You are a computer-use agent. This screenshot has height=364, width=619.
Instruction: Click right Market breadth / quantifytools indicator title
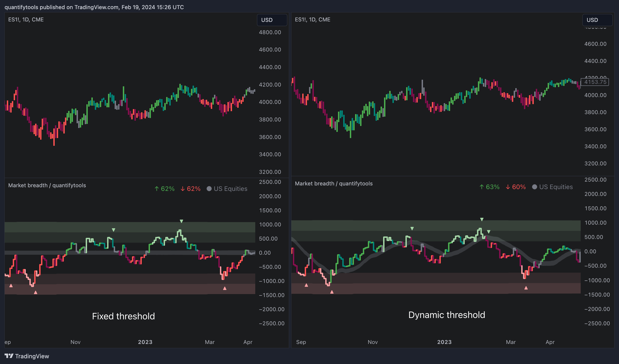click(x=334, y=184)
